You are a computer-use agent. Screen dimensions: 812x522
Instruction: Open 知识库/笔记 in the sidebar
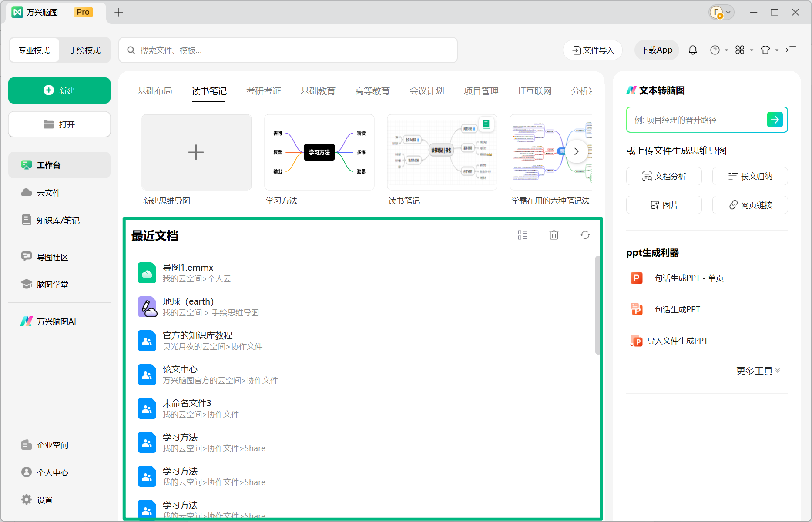click(59, 220)
